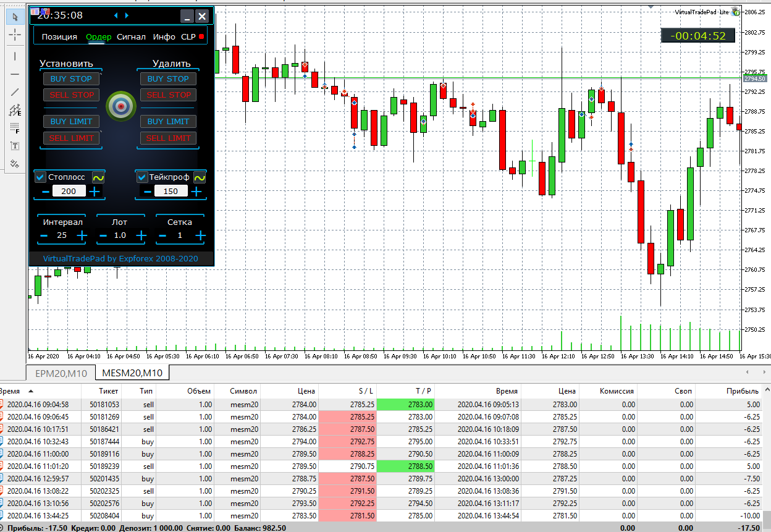Open the Сигнал tab
The width and height of the screenshot is (771, 532).
tap(132, 37)
